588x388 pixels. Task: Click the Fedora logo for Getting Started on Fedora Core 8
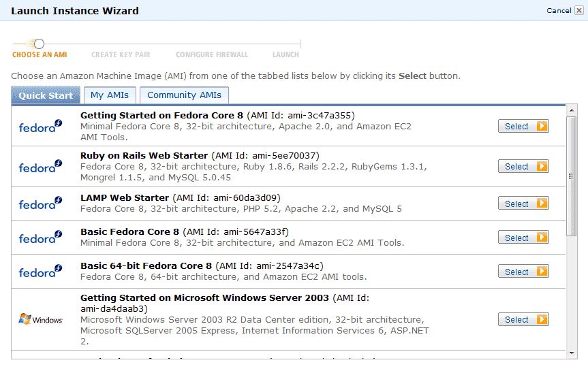coord(40,126)
